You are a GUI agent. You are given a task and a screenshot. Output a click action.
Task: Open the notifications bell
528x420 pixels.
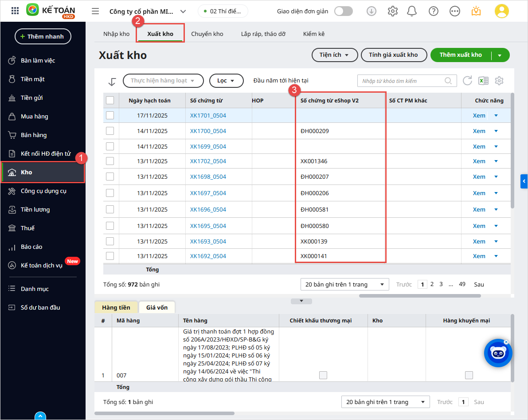coord(412,11)
